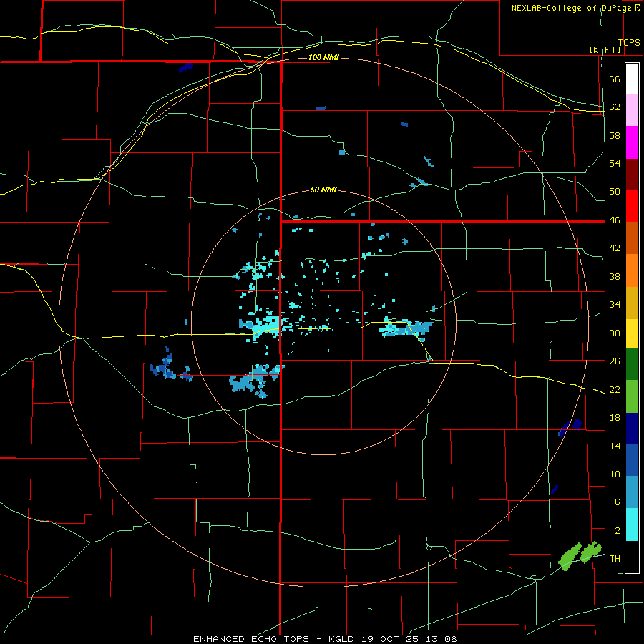Click the white color swatch in legend

click(x=632, y=79)
